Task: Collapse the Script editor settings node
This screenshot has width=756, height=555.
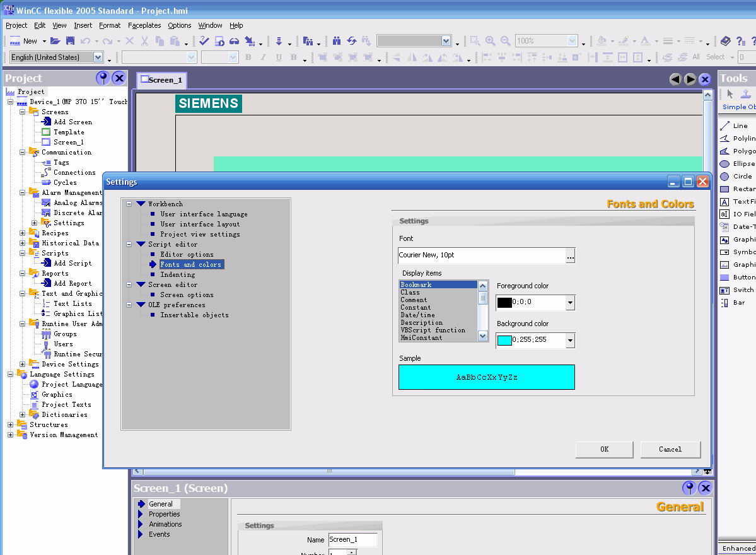Action: pyautogui.click(x=129, y=245)
